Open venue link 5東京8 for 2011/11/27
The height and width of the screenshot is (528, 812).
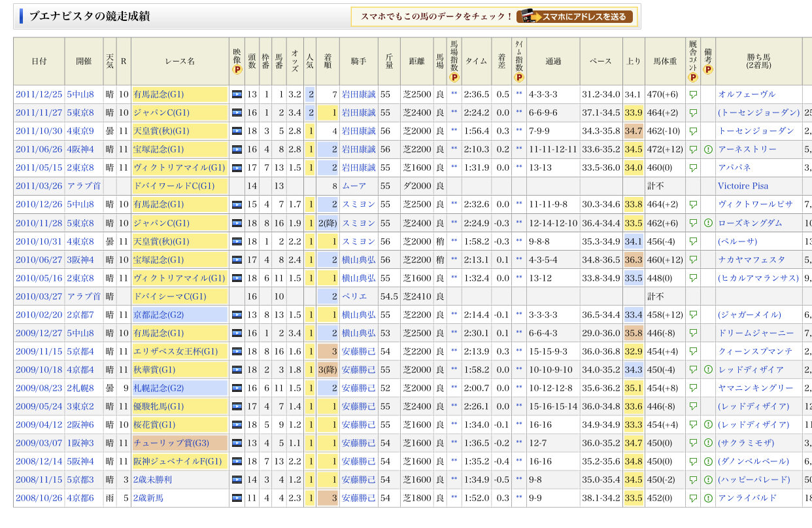pos(80,113)
